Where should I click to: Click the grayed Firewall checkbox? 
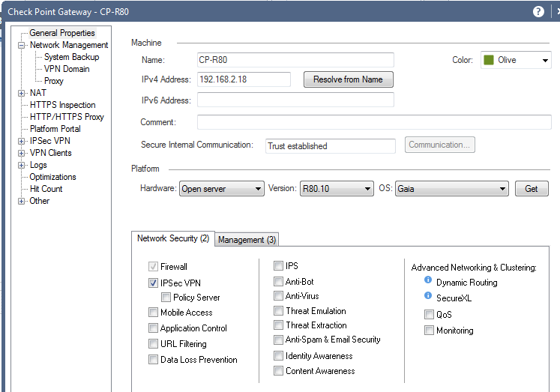(x=153, y=267)
